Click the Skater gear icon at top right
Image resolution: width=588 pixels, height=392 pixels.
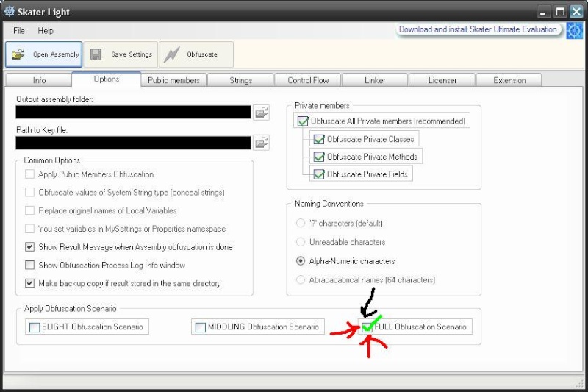(574, 30)
